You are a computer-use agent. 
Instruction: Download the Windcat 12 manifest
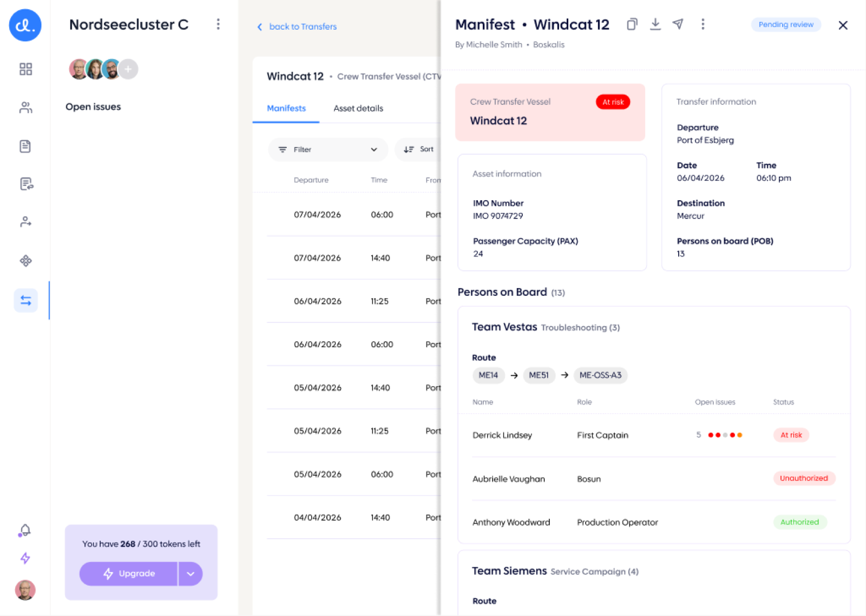[655, 24]
